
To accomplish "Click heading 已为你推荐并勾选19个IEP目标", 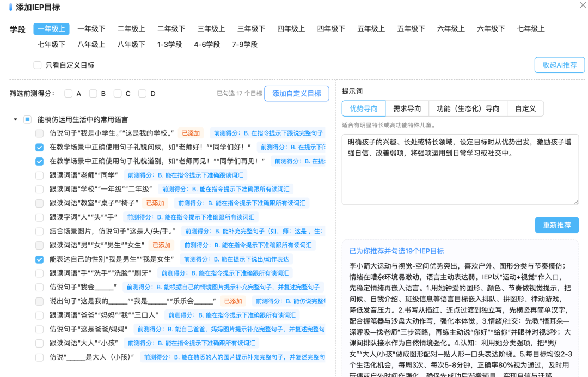I will pos(396,251).
